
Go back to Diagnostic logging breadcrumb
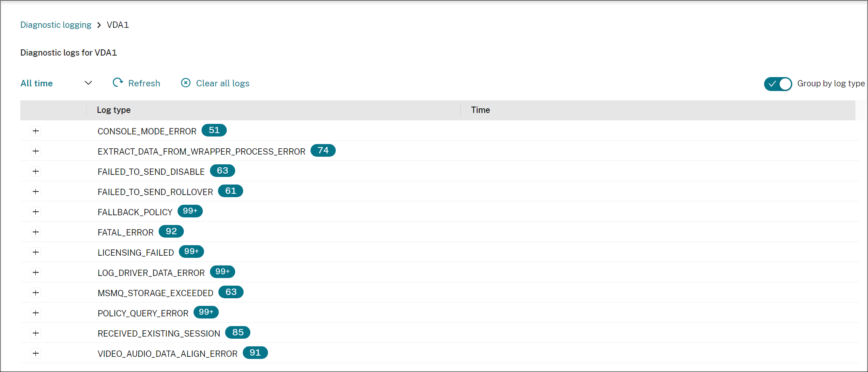(56, 25)
